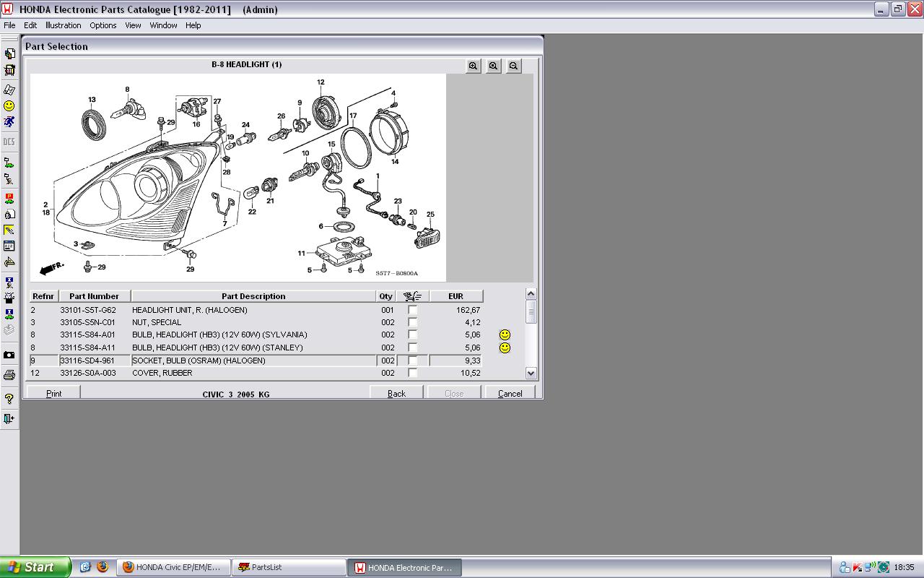Click the open book pages icon in left toolbar
The width and height of the screenshot is (924, 578).
(x=9, y=90)
